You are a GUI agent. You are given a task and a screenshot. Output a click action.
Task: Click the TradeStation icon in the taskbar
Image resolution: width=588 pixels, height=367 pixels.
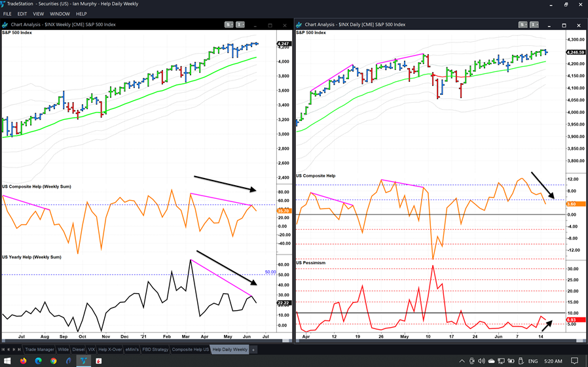point(83,360)
